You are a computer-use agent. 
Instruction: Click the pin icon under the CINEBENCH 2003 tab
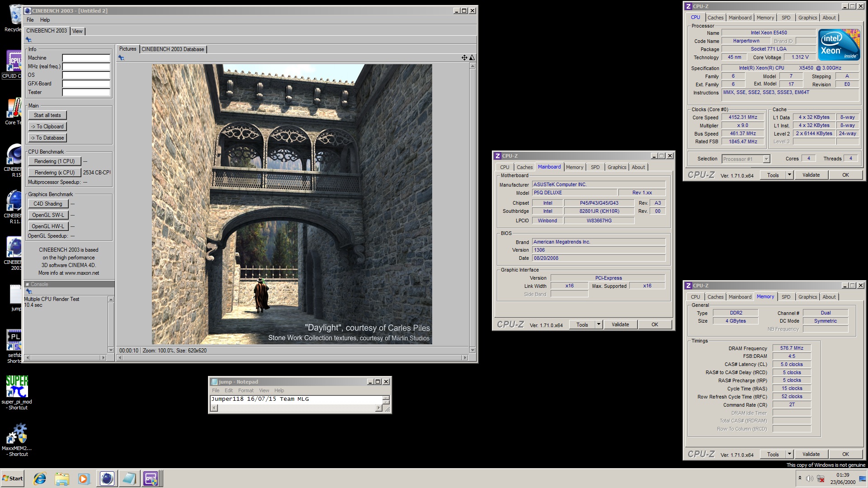click(28, 40)
